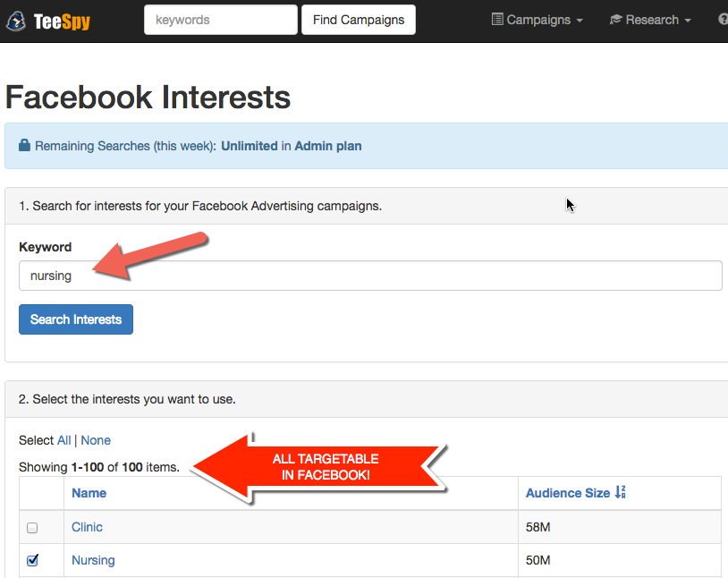Click the Keyword field containing nursing
This screenshot has height=578, width=728.
[x=370, y=276]
